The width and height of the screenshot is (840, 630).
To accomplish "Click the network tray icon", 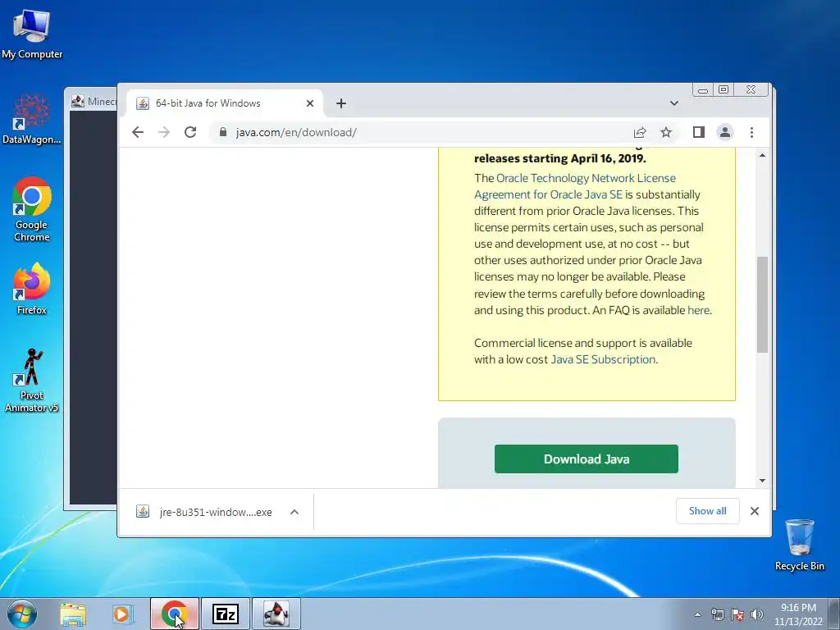I will coord(717,614).
